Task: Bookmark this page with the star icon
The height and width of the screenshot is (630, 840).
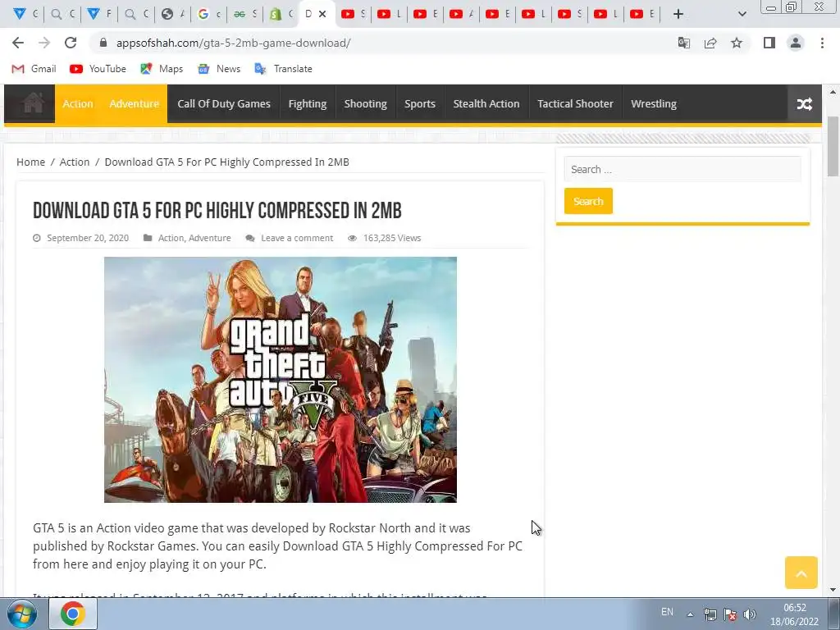Action: pyautogui.click(x=737, y=43)
